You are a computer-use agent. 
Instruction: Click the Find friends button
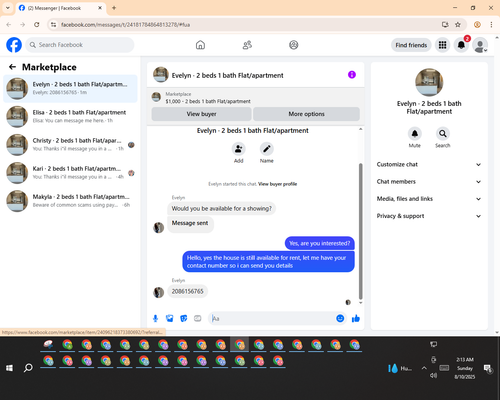coord(411,45)
